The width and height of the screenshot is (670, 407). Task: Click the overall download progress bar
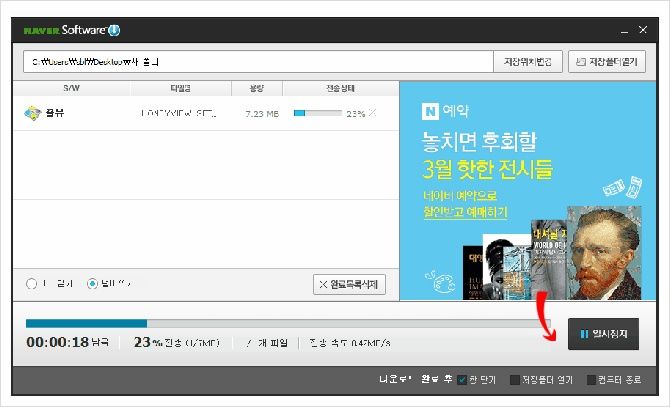tap(288, 323)
